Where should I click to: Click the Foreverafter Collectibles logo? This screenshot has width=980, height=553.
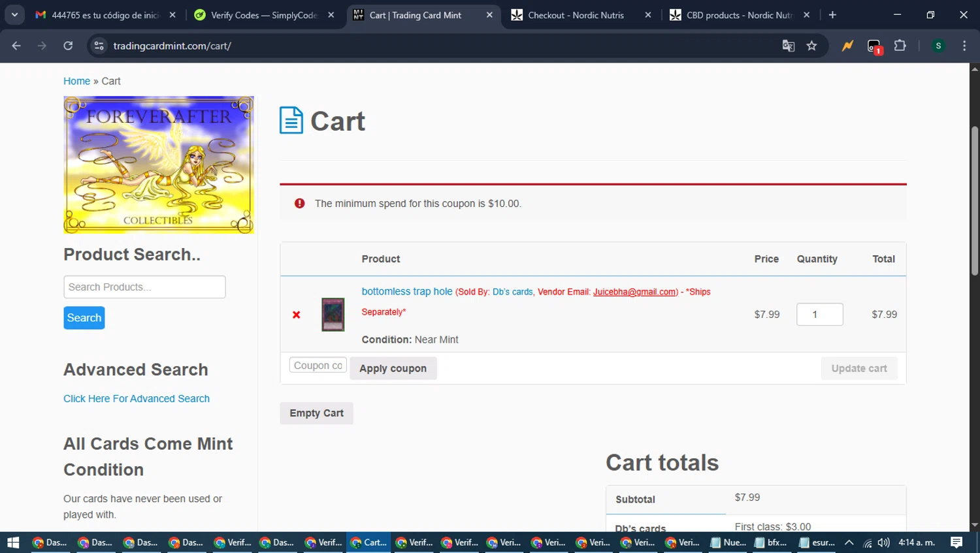(159, 165)
